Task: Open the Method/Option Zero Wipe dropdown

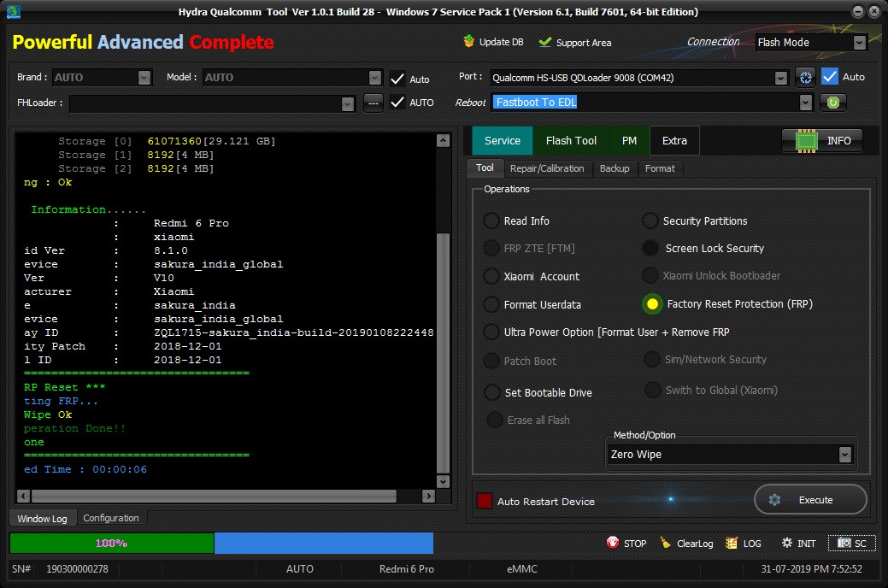Action: tap(845, 455)
